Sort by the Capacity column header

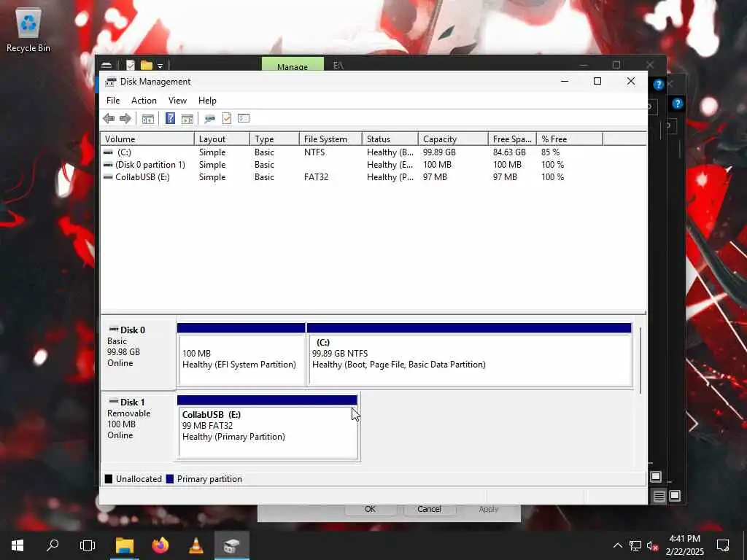click(x=454, y=139)
